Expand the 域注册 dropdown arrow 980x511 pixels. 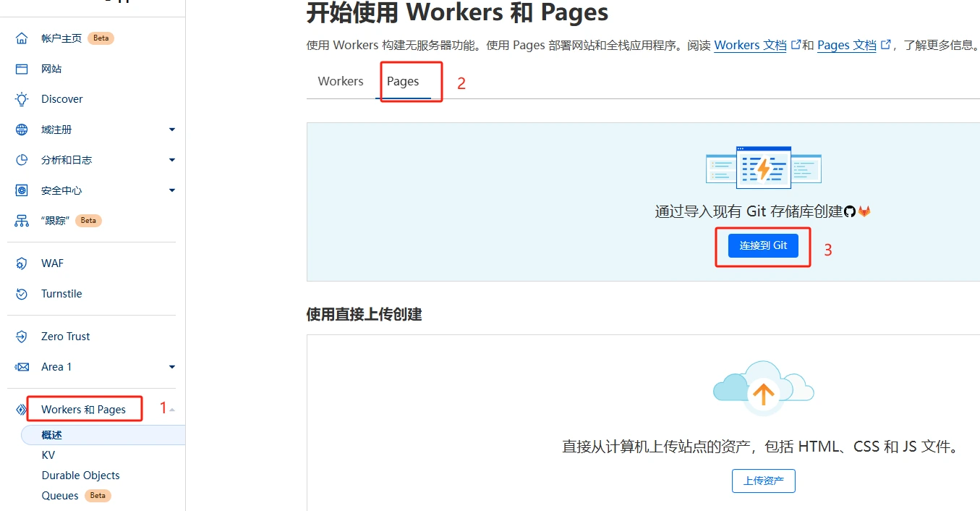click(x=172, y=130)
